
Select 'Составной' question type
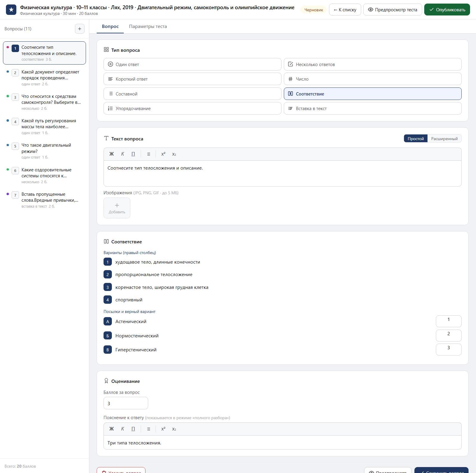coord(192,94)
